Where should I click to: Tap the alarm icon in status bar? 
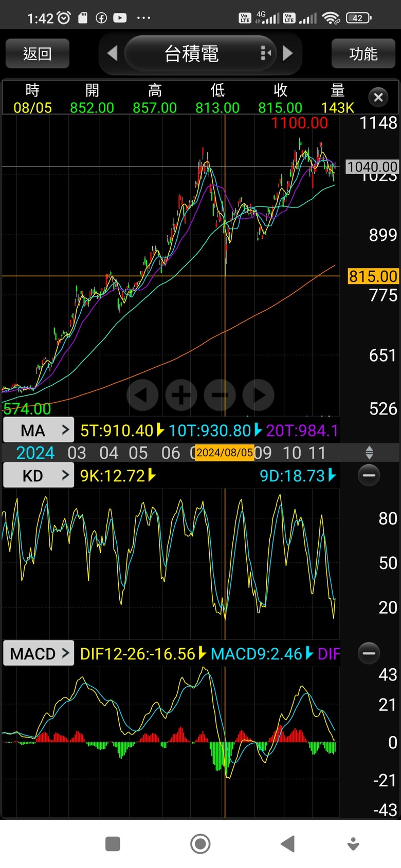click(64, 18)
